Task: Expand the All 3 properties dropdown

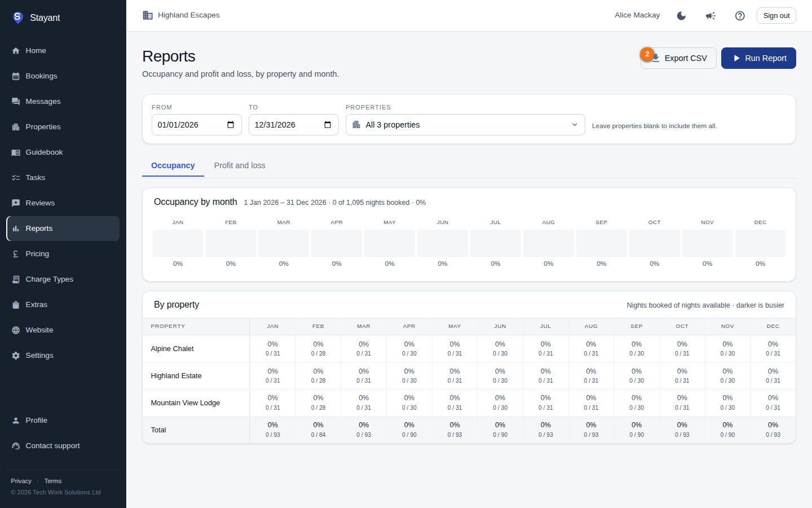Action: tap(465, 125)
